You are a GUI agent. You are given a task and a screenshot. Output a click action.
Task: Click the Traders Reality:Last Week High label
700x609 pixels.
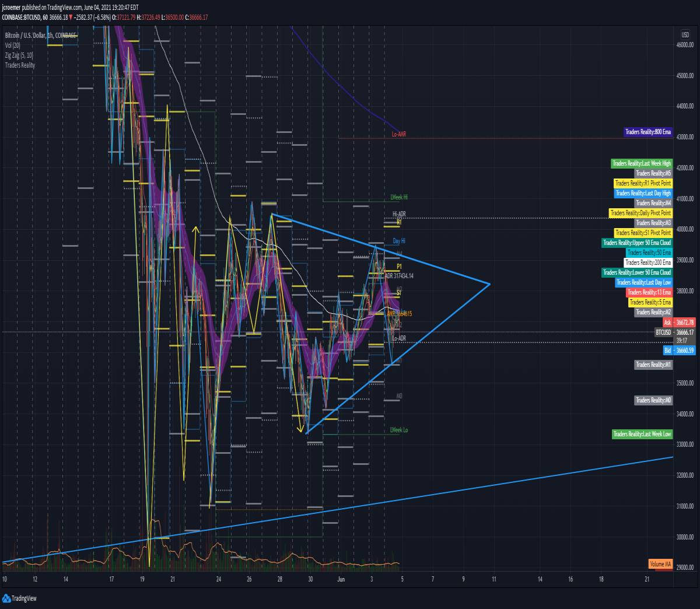coord(642,163)
